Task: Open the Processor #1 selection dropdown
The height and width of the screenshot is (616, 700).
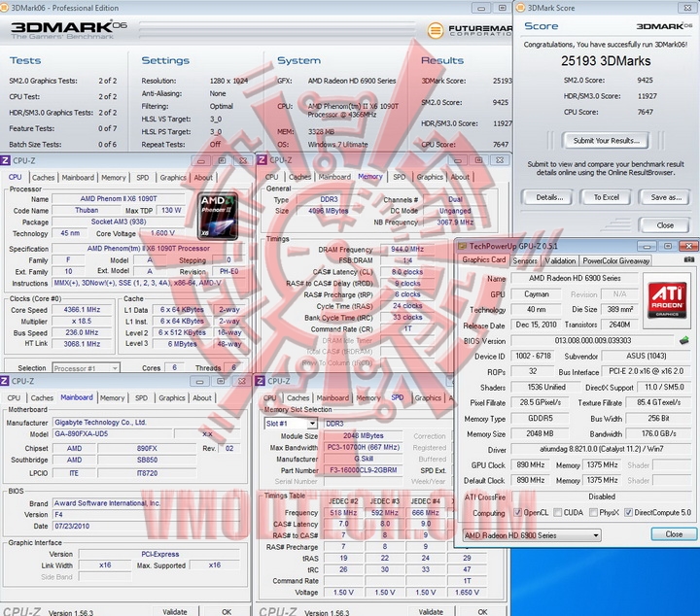Action: [86, 368]
